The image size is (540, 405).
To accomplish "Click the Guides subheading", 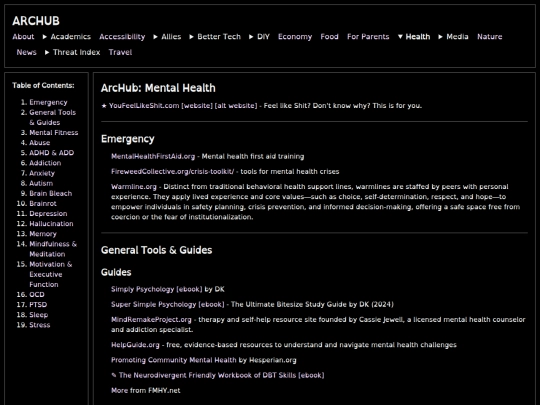I will [x=116, y=272].
